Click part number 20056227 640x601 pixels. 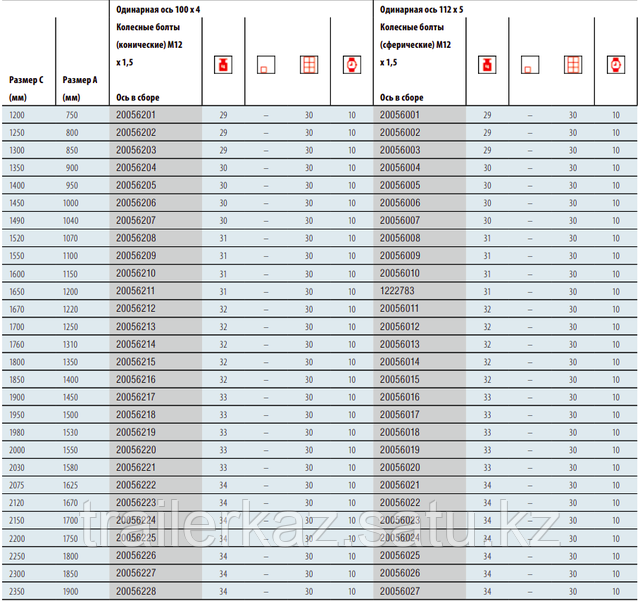click(136, 573)
